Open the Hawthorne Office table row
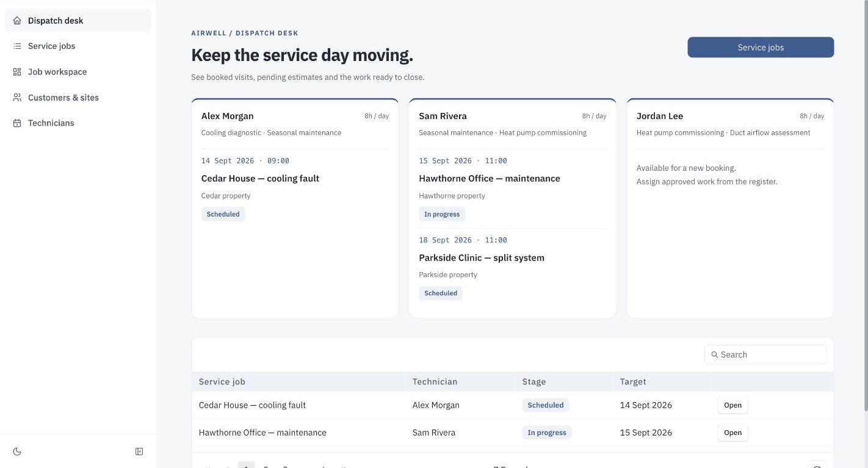 [513, 433]
